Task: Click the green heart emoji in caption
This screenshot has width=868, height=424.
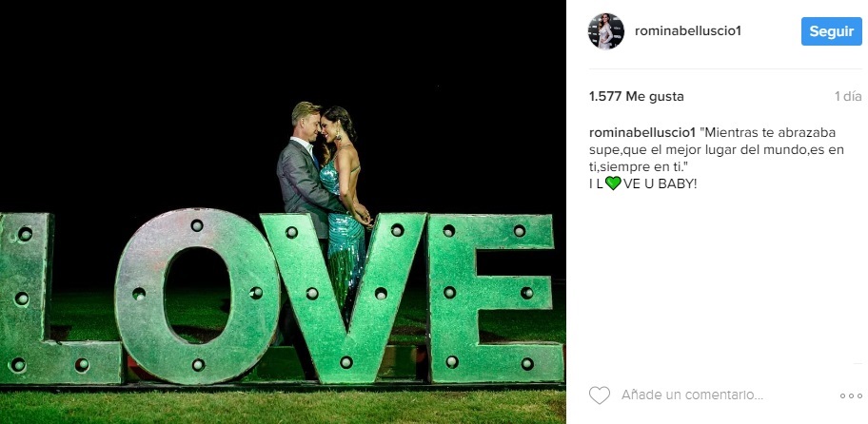Action: click(x=613, y=183)
